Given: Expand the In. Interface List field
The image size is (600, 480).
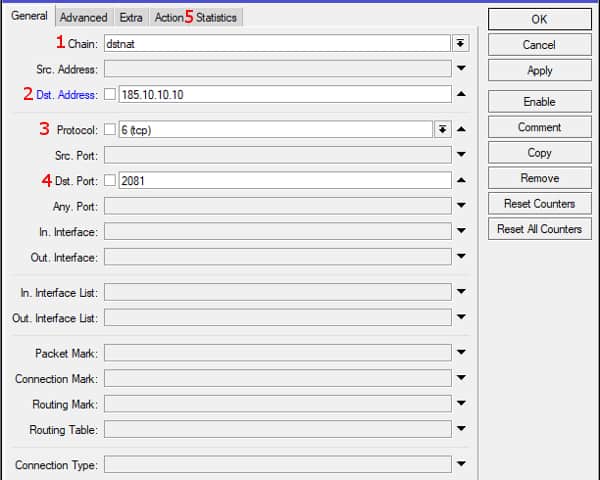Looking at the screenshot, I should 461,292.
